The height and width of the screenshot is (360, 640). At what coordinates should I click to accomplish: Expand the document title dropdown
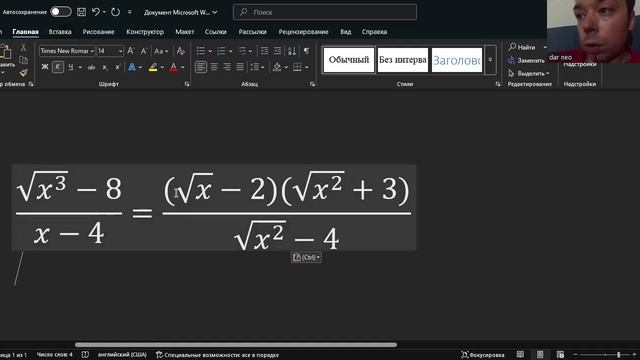[x=215, y=12]
